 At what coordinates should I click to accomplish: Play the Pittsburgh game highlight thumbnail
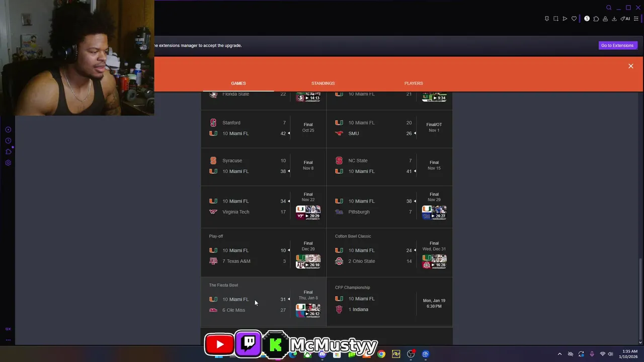(x=434, y=212)
